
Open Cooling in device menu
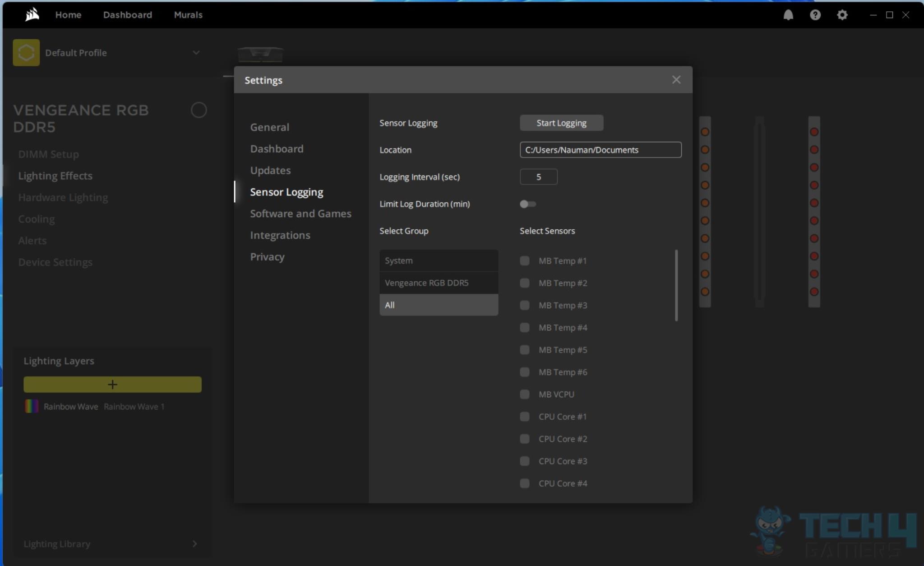pos(37,219)
